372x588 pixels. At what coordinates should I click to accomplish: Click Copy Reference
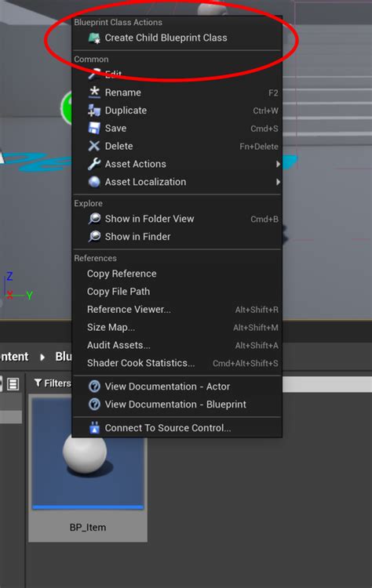177,274
